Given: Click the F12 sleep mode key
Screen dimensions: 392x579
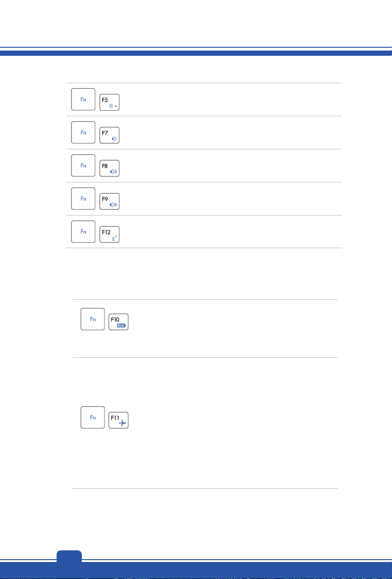Looking at the screenshot, I should (x=110, y=234).
